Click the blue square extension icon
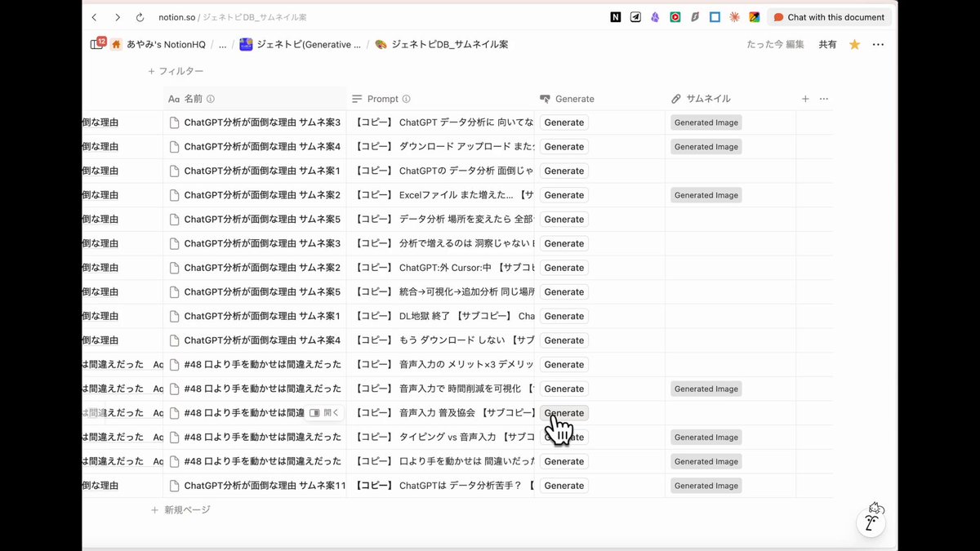Image resolution: width=980 pixels, height=551 pixels. point(715,17)
